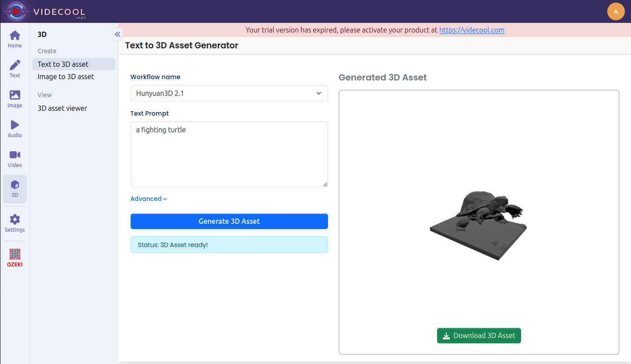
Task: Open the user avatar menu
Action: pyautogui.click(x=616, y=11)
